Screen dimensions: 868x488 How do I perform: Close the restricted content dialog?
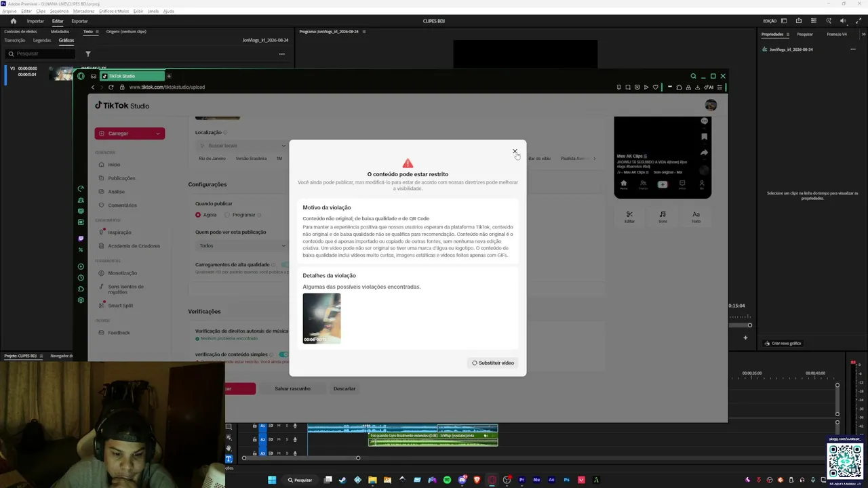click(515, 151)
